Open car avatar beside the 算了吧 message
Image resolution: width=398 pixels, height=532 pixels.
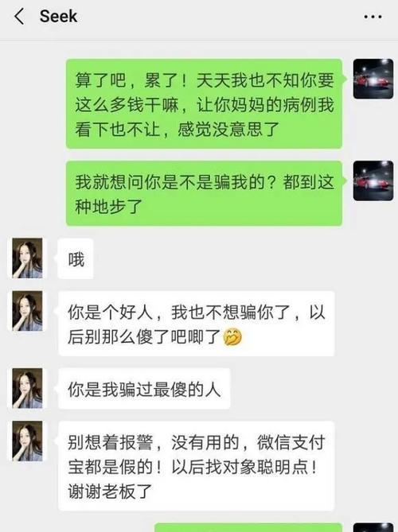click(373, 79)
